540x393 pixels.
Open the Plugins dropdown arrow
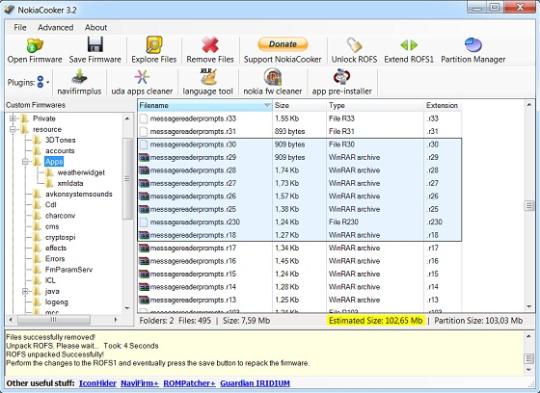48,82
